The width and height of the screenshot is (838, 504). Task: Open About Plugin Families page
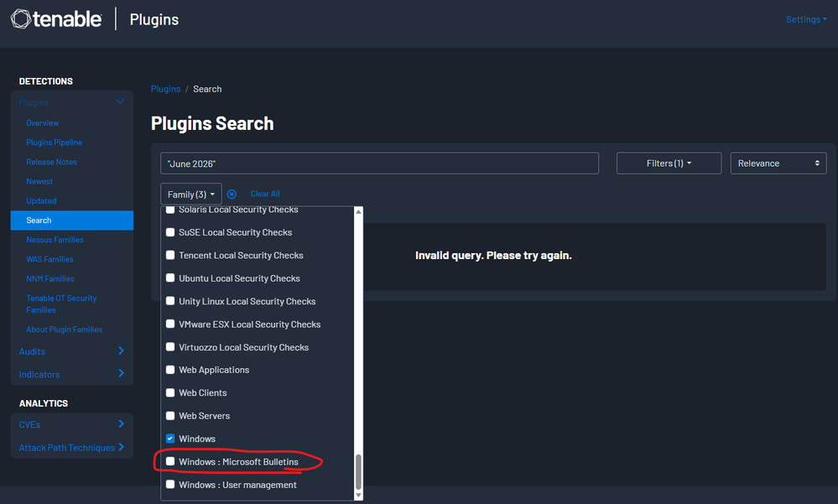point(64,330)
